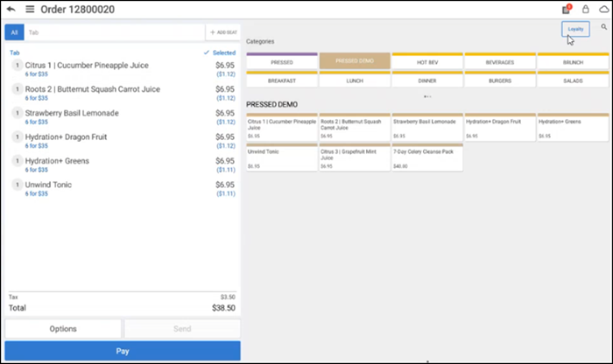This screenshot has width=613, height=364.
Task: Click the $38.50 total amount
Action: click(223, 308)
